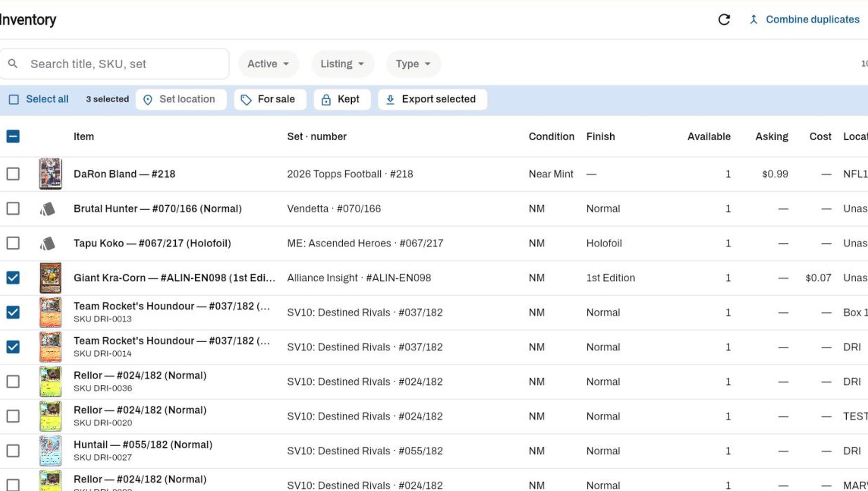Viewport: 868px width, 491px height.
Task: Uncheck Houndour DRI-0013 row checkbox
Action: pos(13,312)
